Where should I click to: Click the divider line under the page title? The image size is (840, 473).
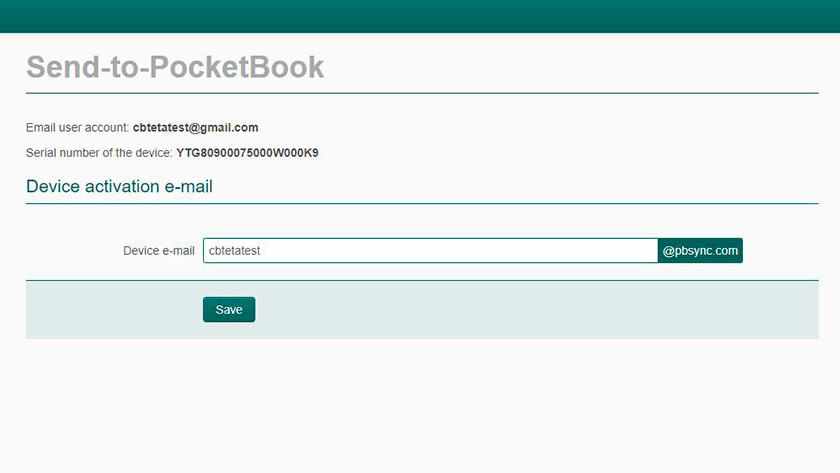[x=422, y=93]
